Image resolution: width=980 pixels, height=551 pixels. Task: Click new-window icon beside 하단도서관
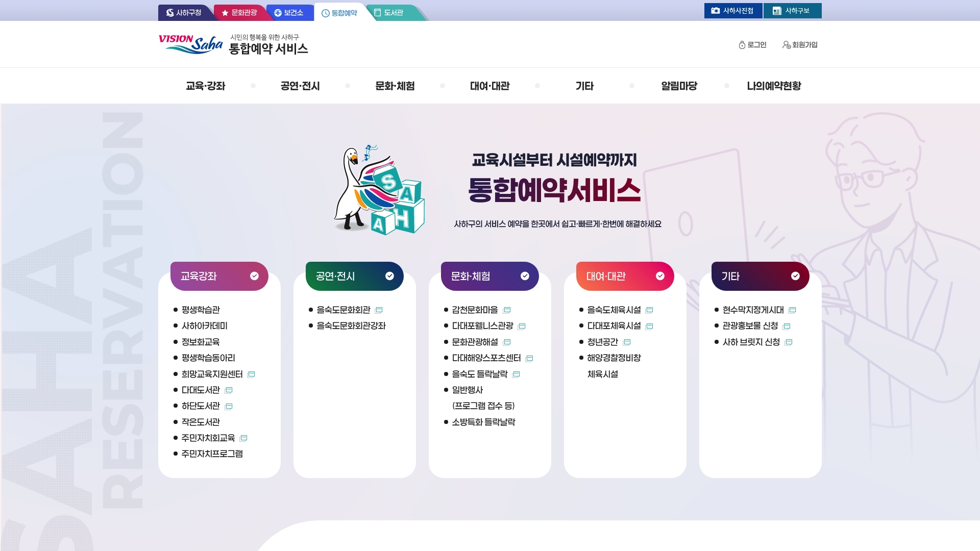click(x=229, y=407)
